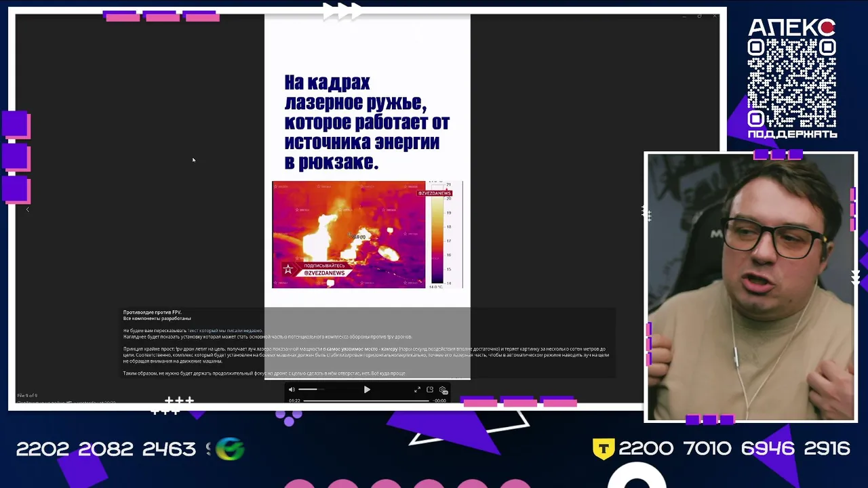Click the caption heading 'Противоядие против FPV.'
The width and height of the screenshot is (868, 488).
tap(152, 312)
